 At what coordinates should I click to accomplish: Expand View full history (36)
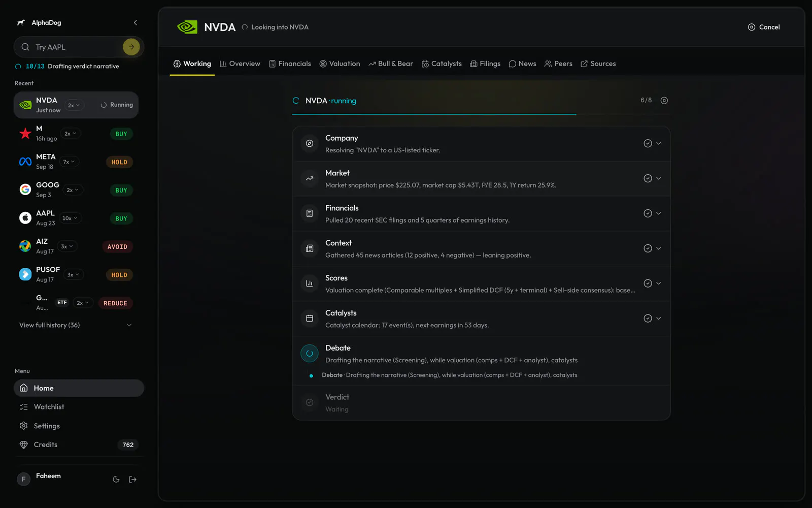[76, 325]
